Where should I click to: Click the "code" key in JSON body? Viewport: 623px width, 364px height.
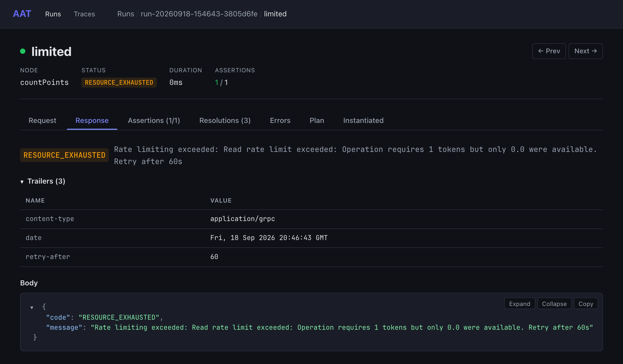pos(58,317)
